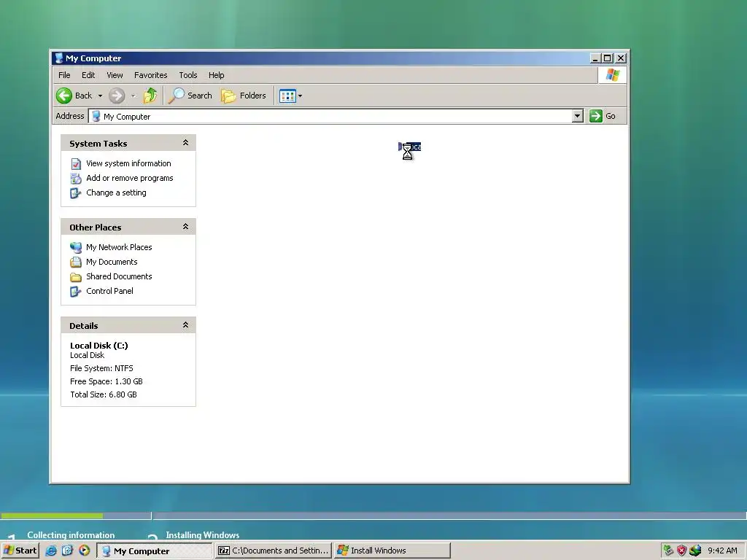This screenshot has width=747, height=560.
Task: Click the My Network Places icon
Action: click(76, 248)
